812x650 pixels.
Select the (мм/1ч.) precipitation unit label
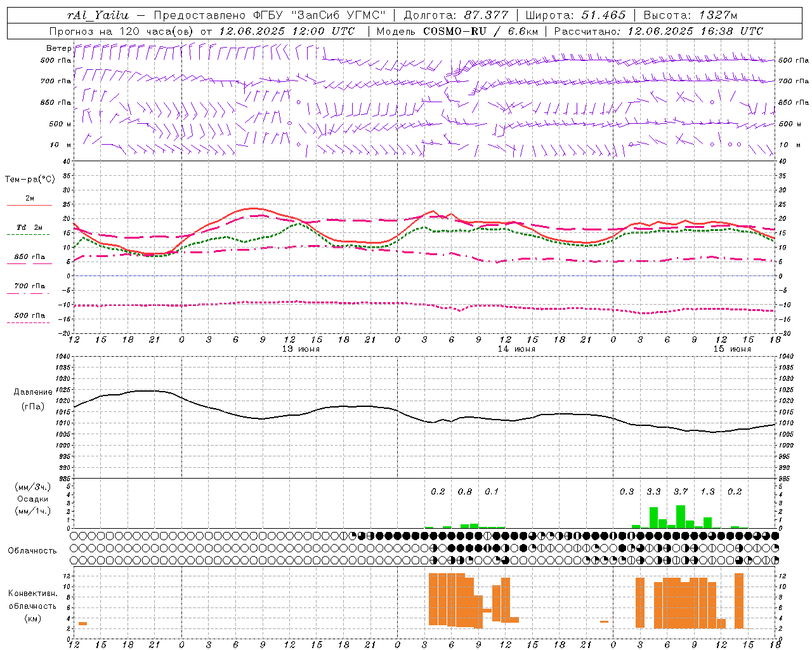click(x=33, y=511)
